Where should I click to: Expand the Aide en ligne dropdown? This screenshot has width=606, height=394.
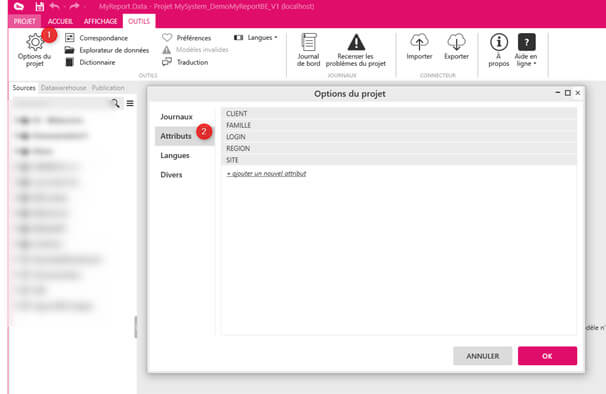point(526,50)
